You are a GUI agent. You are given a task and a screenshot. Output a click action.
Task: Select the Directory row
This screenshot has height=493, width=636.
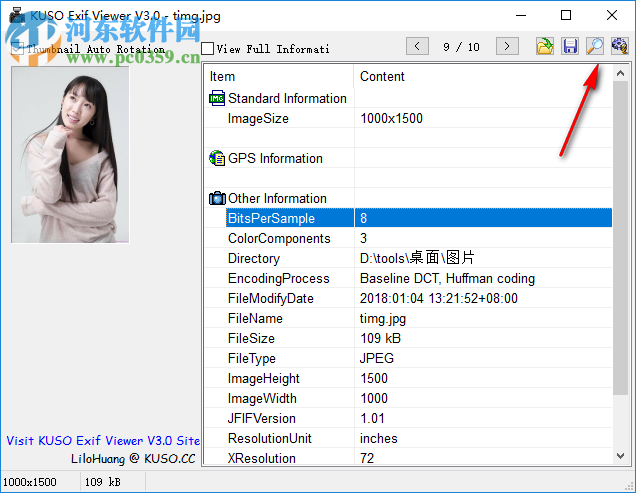point(408,258)
